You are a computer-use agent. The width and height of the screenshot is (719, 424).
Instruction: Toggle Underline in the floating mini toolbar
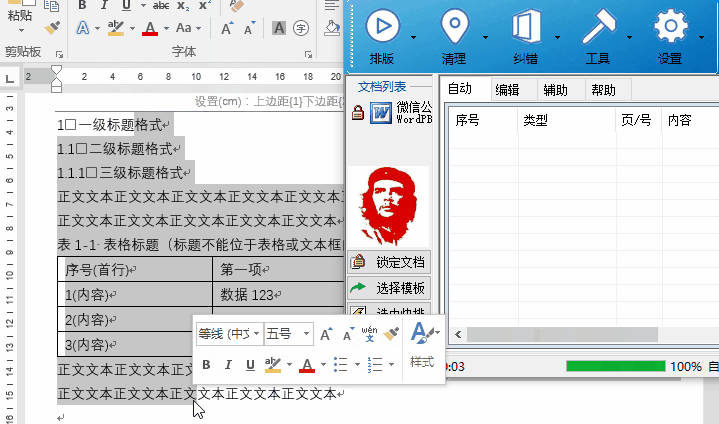point(249,364)
